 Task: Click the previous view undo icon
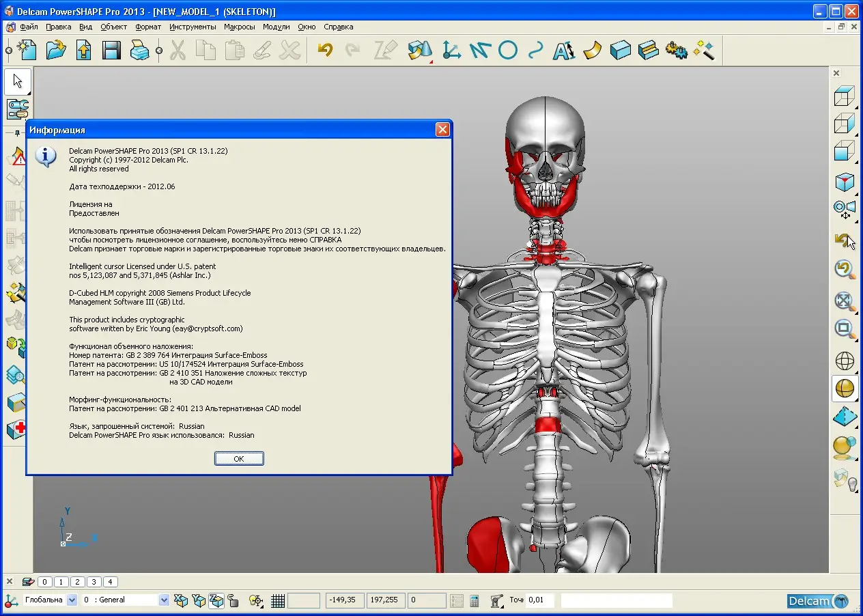tap(845, 269)
